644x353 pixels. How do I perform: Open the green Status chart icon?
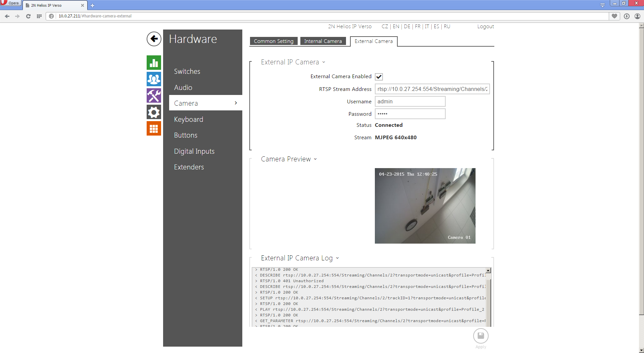pos(154,63)
